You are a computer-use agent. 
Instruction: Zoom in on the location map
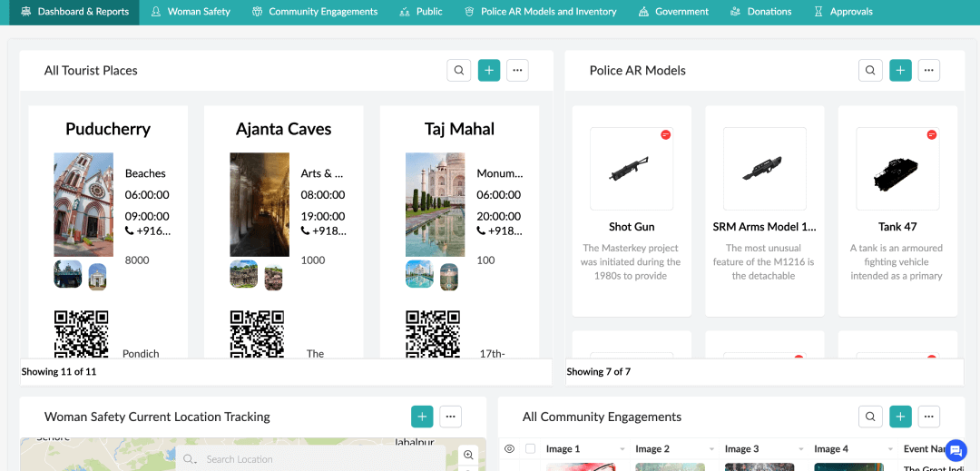(x=467, y=454)
